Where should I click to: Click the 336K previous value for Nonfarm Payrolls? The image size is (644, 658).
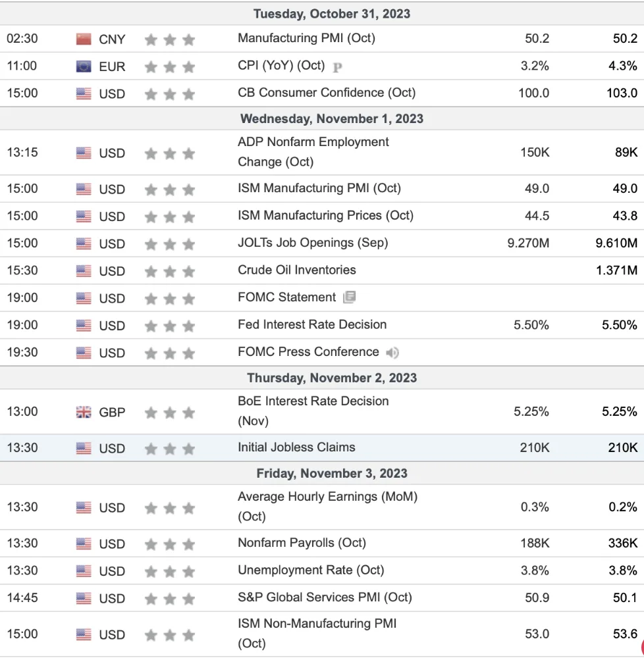(x=622, y=543)
